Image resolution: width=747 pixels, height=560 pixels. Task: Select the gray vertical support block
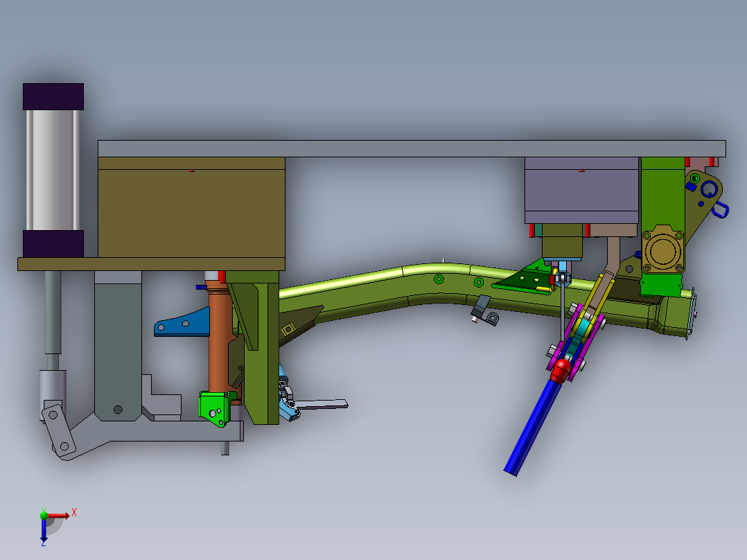pos(118,346)
